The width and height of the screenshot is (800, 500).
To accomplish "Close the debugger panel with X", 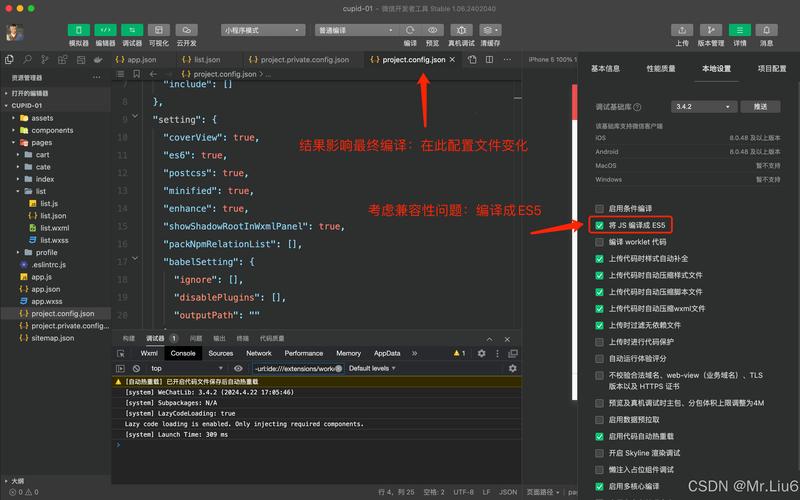I will point(507,339).
